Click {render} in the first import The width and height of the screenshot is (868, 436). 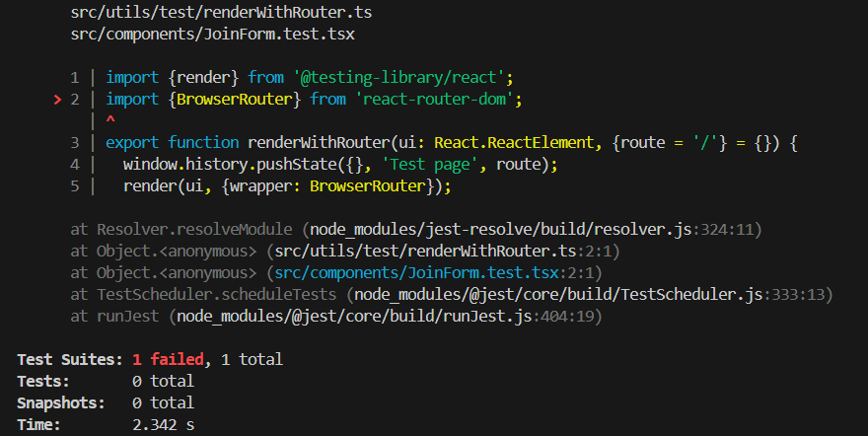(x=204, y=78)
